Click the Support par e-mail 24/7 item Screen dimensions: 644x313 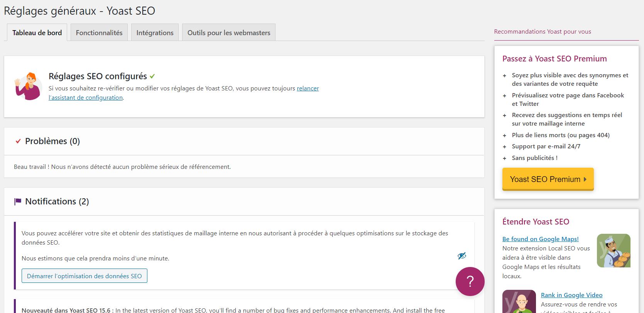tap(546, 146)
